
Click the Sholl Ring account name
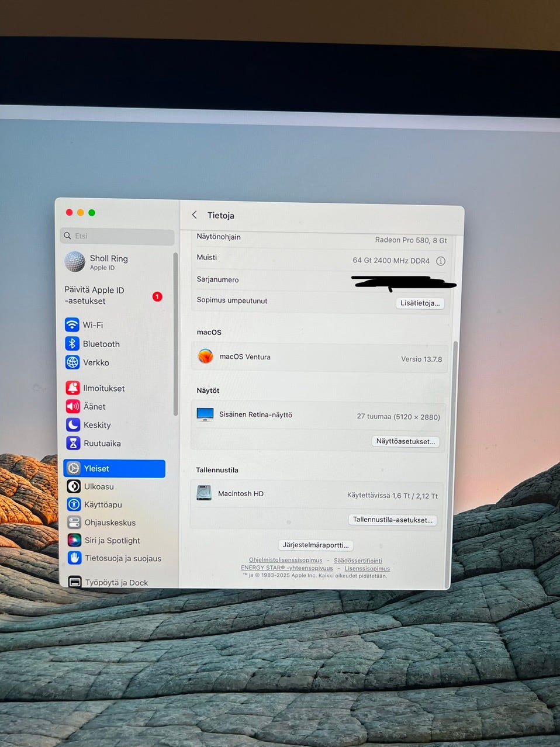pos(109,258)
